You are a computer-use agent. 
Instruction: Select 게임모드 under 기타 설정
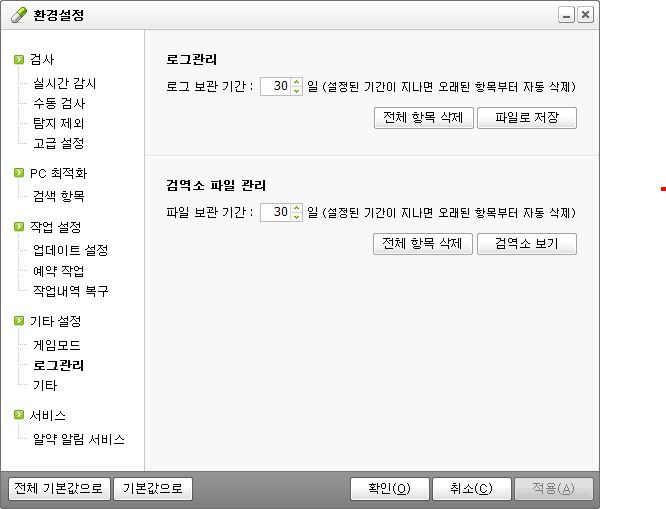point(57,345)
